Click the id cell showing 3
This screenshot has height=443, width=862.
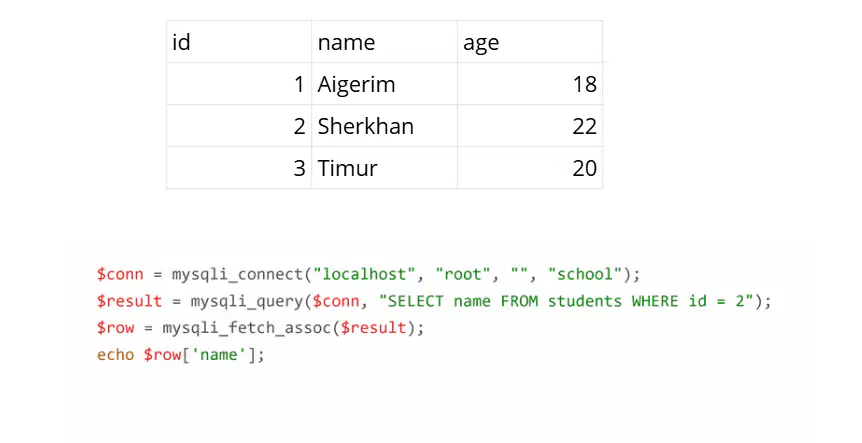pyautogui.click(x=239, y=168)
